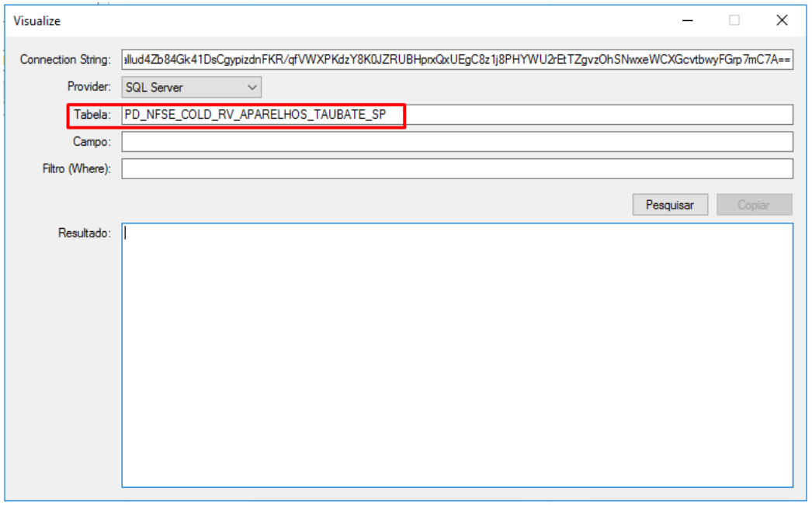The width and height of the screenshot is (812, 505).
Task: Click the "Campo:" label
Action: point(92,142)
